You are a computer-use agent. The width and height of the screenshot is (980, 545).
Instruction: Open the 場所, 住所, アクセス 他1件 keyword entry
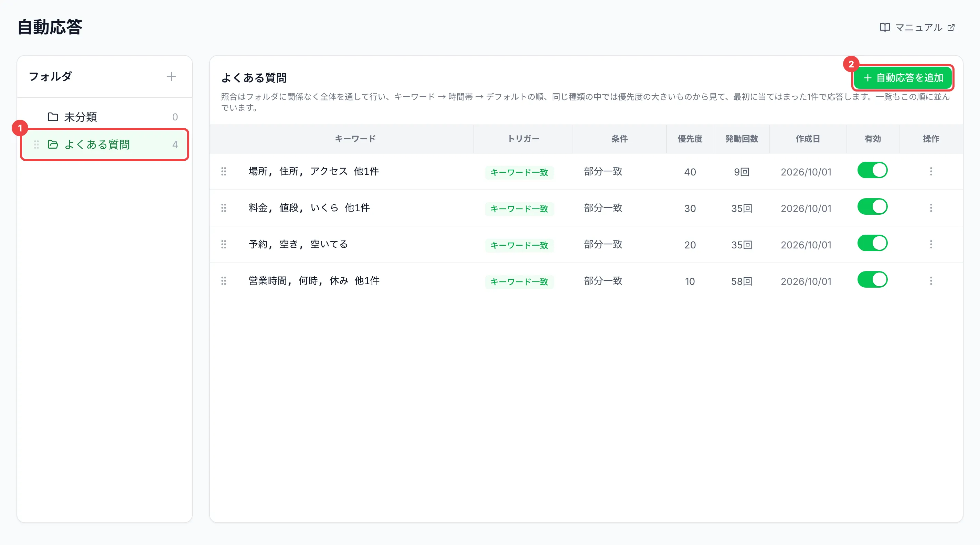(x=313, y=172)
